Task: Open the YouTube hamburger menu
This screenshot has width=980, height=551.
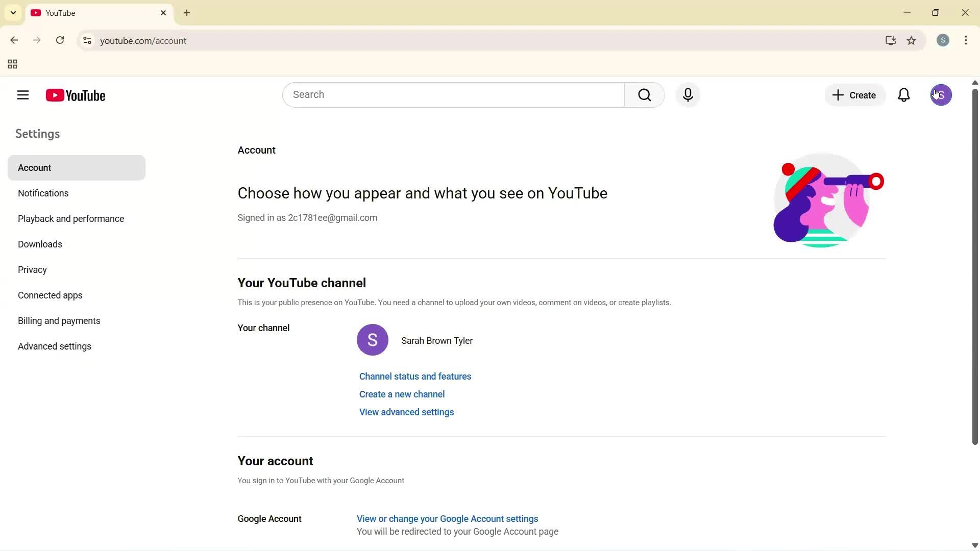Action: [x=22, y=95]
